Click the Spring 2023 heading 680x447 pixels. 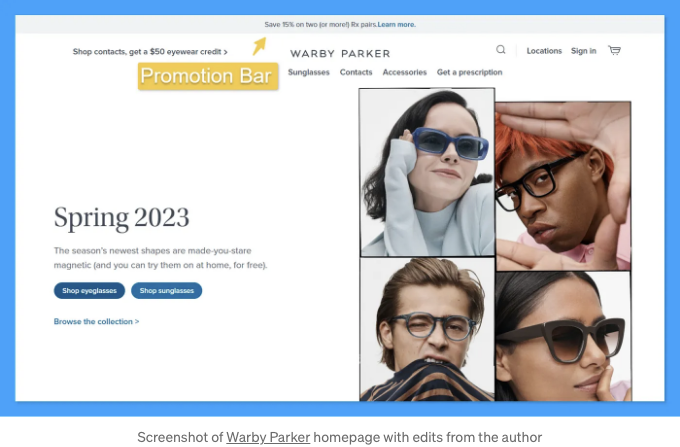click(121, 218)
